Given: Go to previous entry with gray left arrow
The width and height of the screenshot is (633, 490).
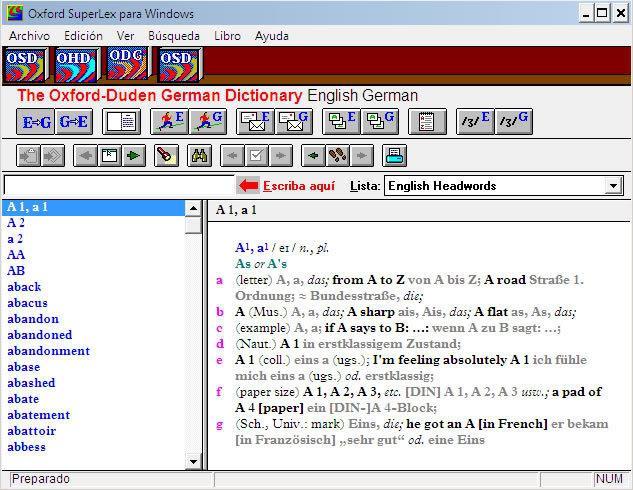Looking at the screenshot, I should point(86,155).
